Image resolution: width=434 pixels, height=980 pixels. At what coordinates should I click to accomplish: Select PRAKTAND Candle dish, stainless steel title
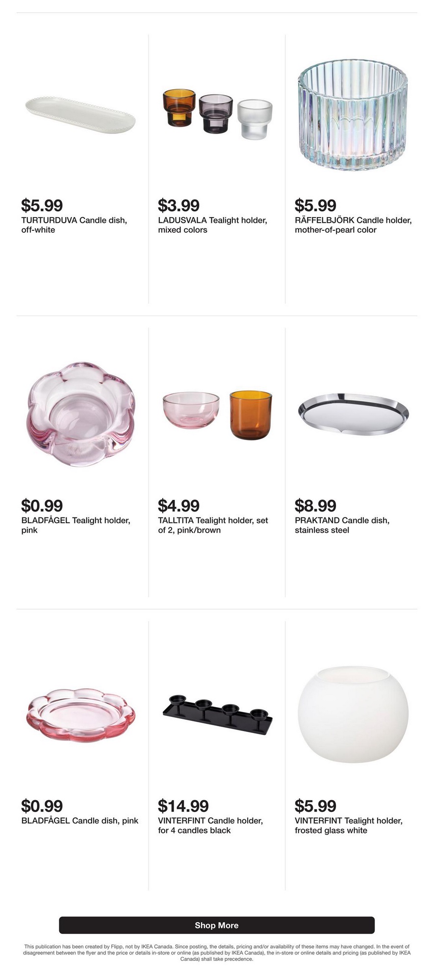click(x=342, y=525)
